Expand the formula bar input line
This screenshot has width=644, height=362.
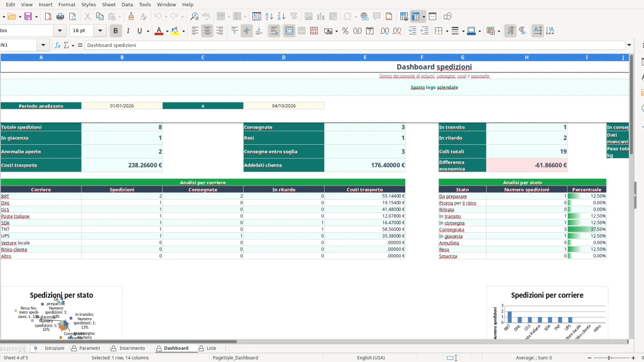629,45
